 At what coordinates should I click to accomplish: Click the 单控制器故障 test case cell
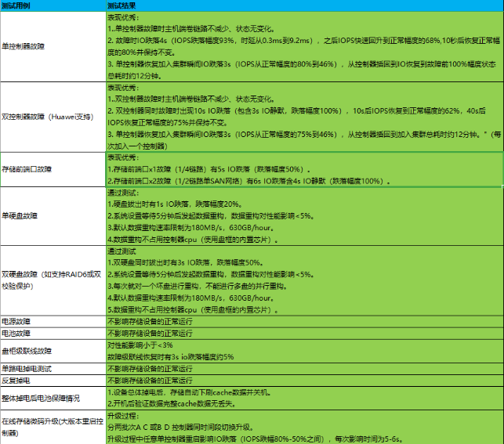[53, 46]
